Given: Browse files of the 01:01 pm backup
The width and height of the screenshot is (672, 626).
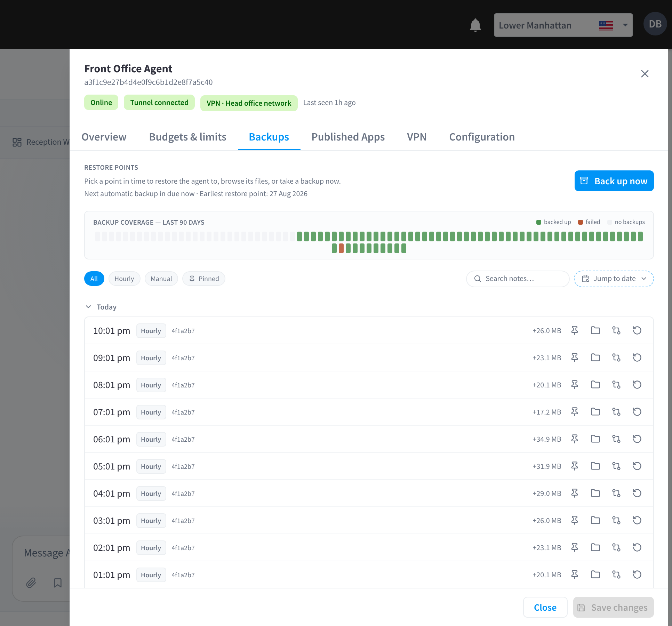Looking at the screenshot, I should [x=595, y=575].
